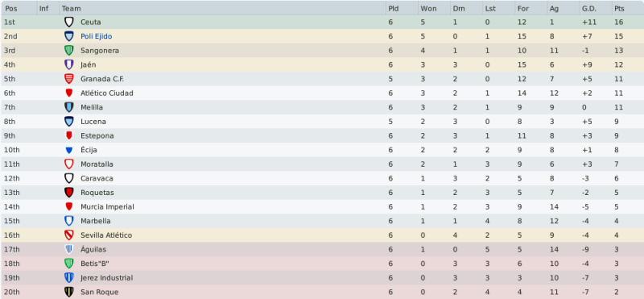644x299 pixels.
Task: Open the Granada C.F. red striped crest
Action: (x=69, y=79)
